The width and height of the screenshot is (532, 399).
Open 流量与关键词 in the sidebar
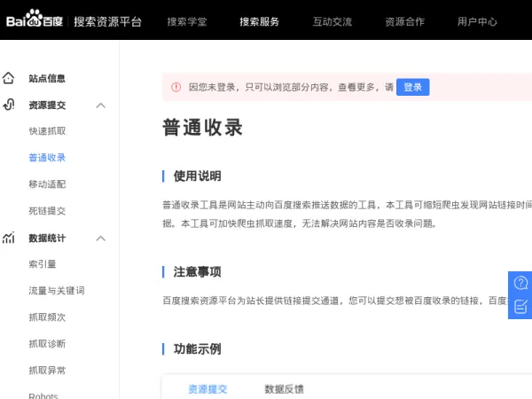coord(57,291)
